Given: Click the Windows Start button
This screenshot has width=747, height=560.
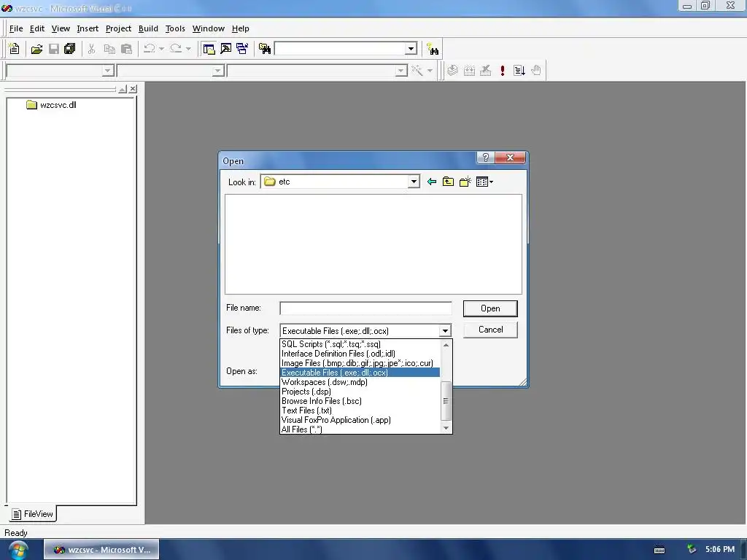Looking at the screenshot, I should (18, 550).
